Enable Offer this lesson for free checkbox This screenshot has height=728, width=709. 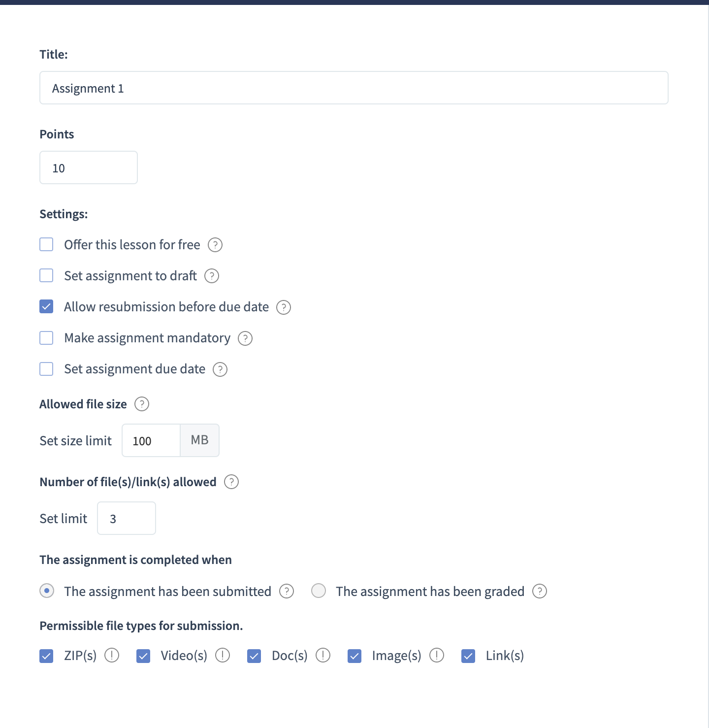pyautogui.click(x=46, y=245)
